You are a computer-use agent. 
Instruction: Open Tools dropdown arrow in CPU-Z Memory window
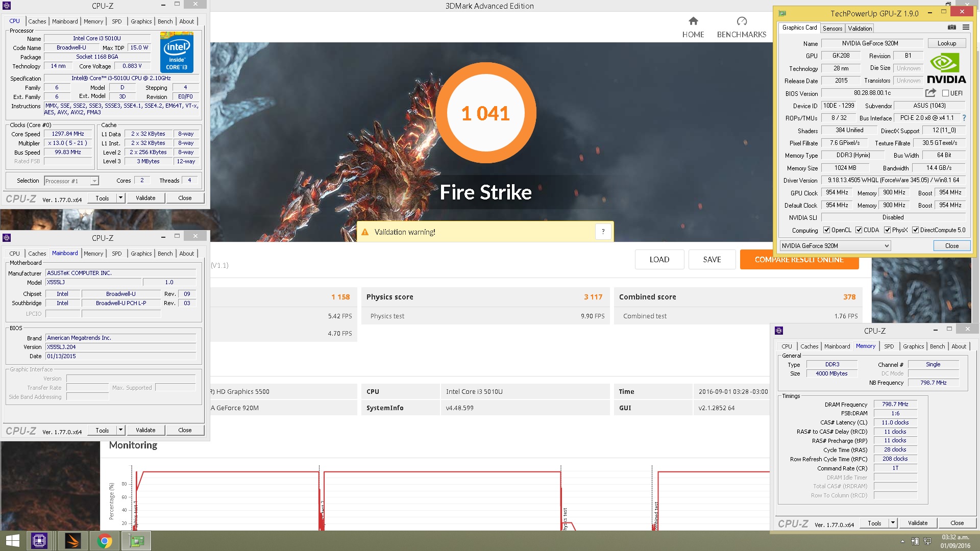coord(893,523)
